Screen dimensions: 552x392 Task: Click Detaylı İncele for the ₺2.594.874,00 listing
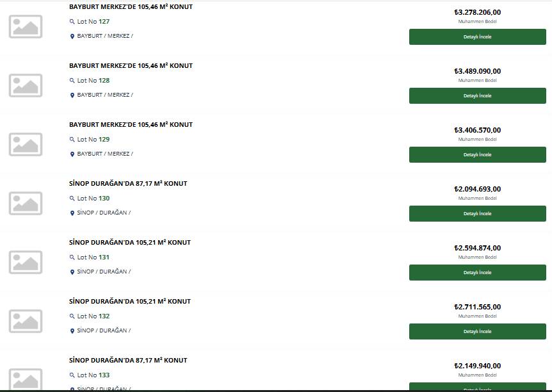(x=477, y=273)
